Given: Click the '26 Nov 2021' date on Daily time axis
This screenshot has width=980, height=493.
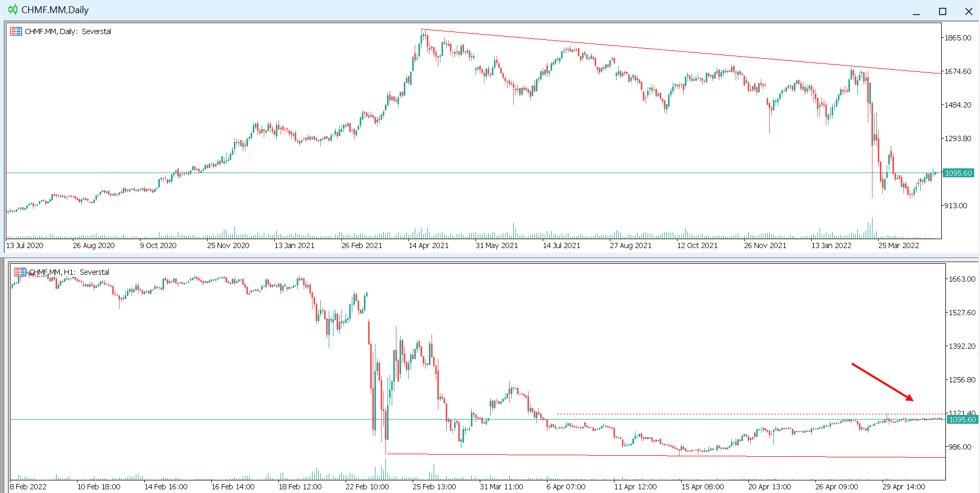Looking at the screenshot, I should coord(765,245).
